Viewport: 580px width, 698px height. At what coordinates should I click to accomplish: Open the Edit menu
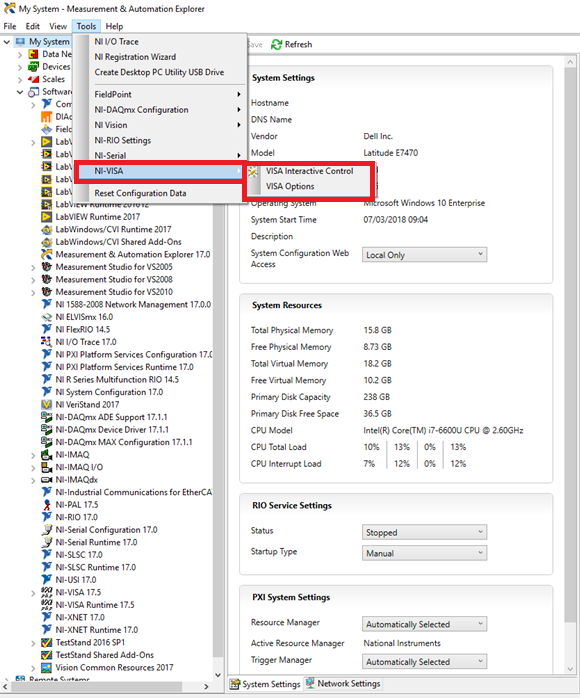(32, 26)
